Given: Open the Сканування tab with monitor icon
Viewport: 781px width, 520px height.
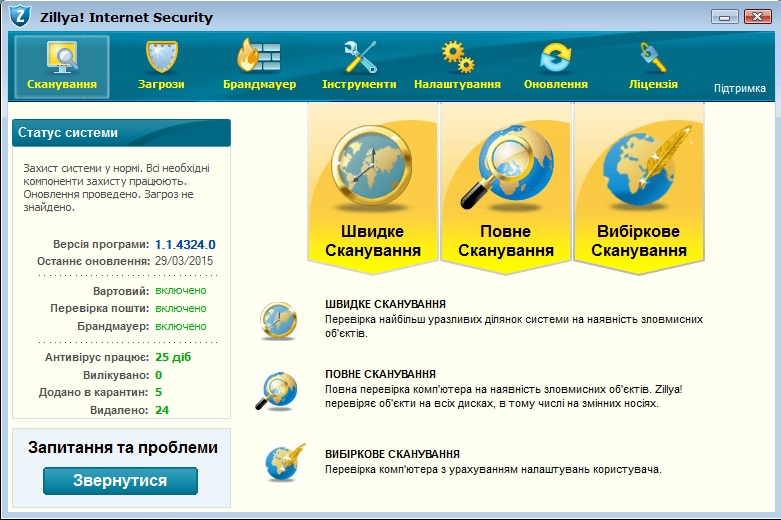Looking at the screenshot, I should 62,66.
